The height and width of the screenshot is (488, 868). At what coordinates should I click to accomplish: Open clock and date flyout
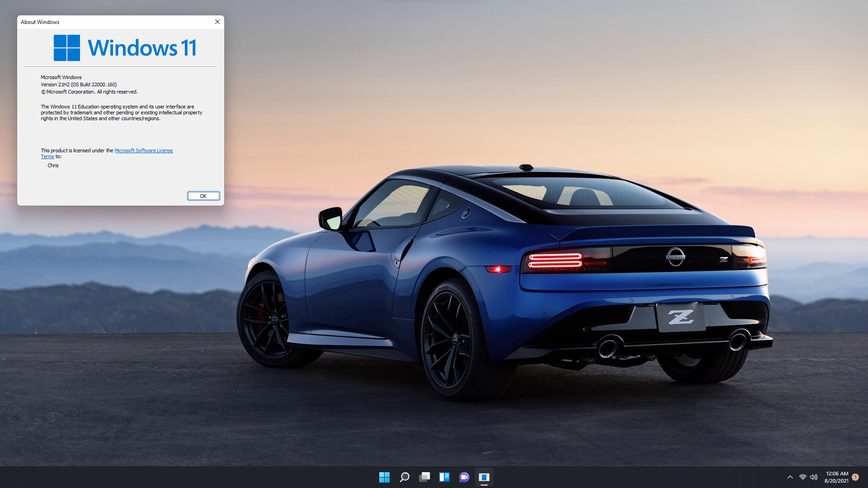click(x=836, y=477)
